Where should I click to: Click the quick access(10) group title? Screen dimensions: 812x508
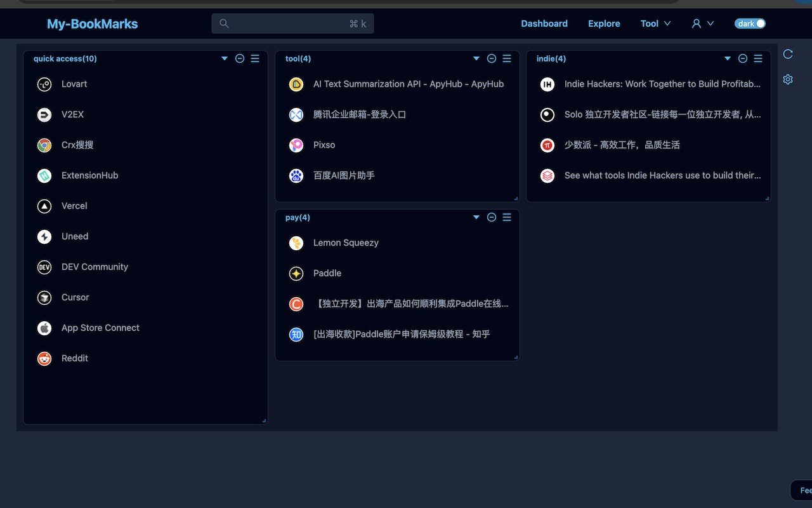pyautogui.click(x=65, y=58)
